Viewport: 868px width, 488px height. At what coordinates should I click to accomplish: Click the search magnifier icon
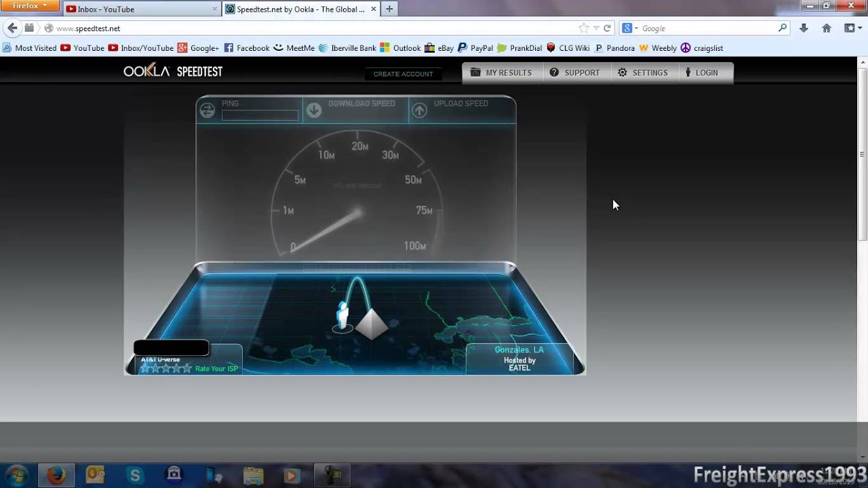click(783, 28)
